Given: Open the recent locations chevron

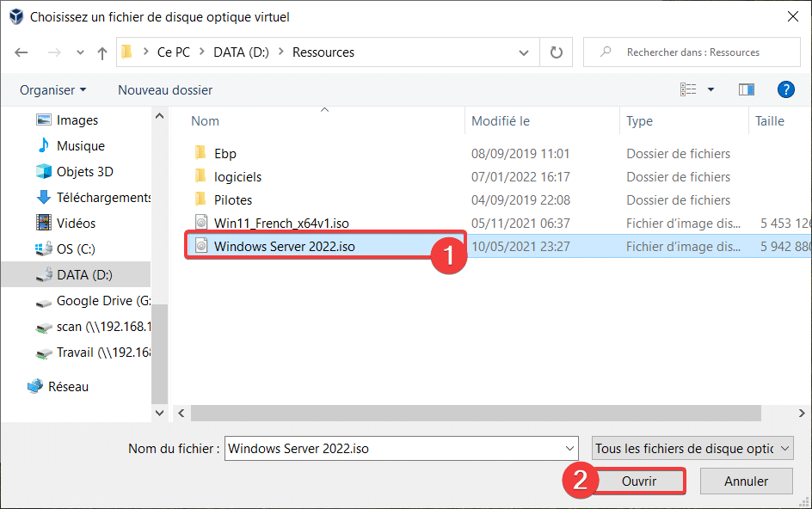Looking at the screenshot, I should pos(80,52).
